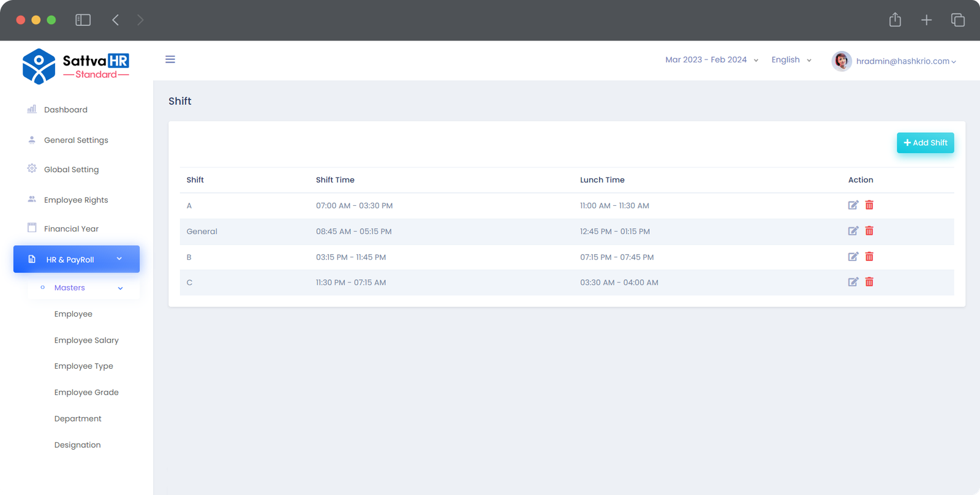Click the user profile avatar
The width and height of the screenshot is (980, 495).
click(842, 61)
